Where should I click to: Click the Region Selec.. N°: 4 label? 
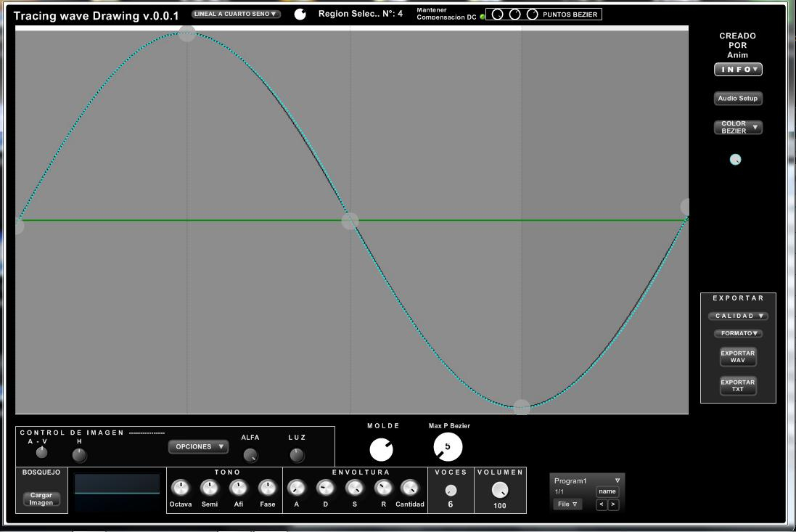click(361, 14)
